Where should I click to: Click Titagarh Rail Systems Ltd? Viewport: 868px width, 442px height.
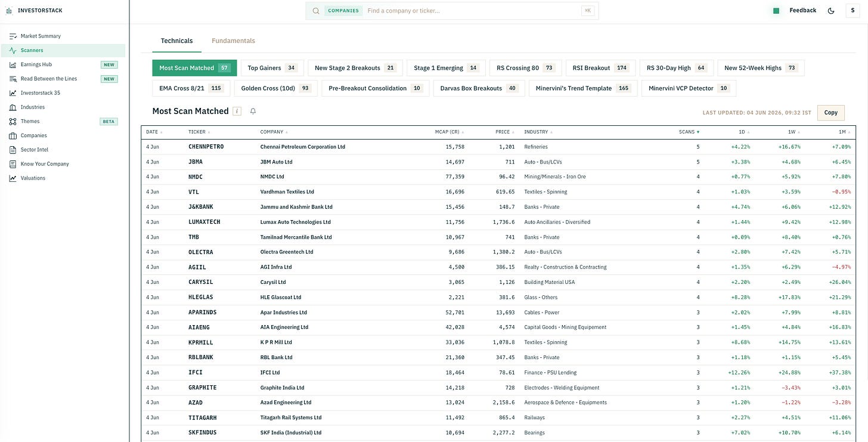coord(291,418)
